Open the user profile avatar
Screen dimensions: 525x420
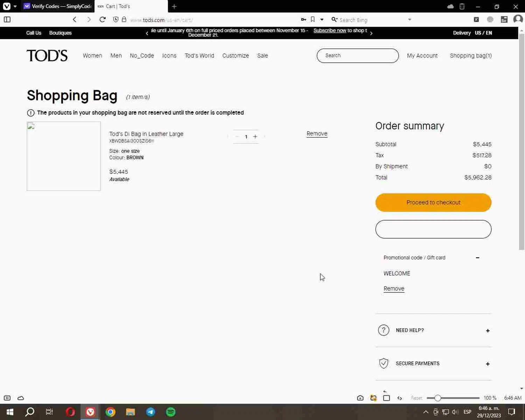point(518,19)
